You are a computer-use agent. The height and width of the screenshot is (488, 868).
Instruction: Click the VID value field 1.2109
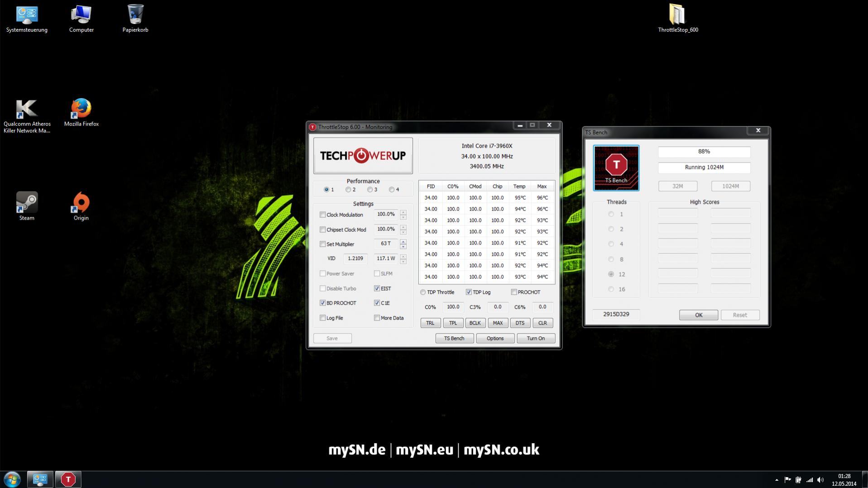point(355,258)
